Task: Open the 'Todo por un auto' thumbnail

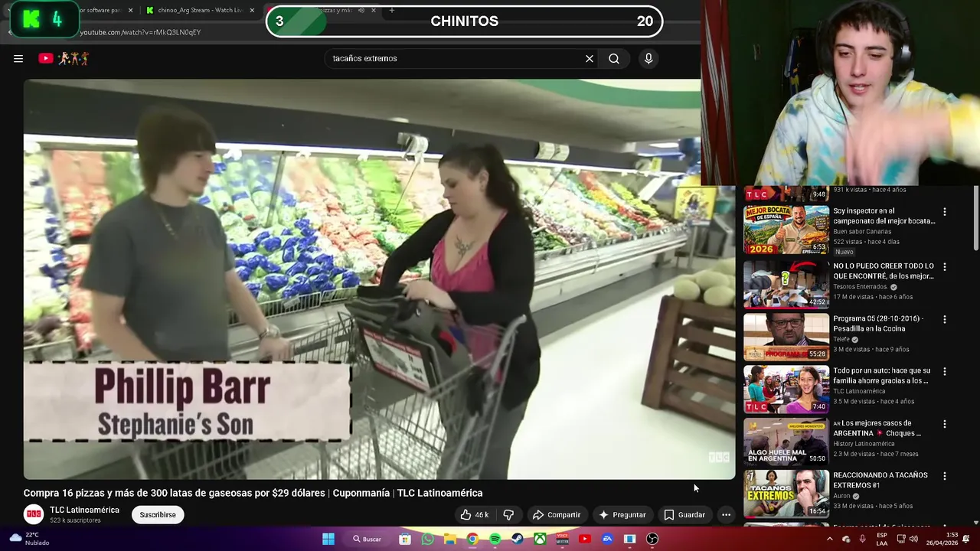Action: [x=786, y=389]
